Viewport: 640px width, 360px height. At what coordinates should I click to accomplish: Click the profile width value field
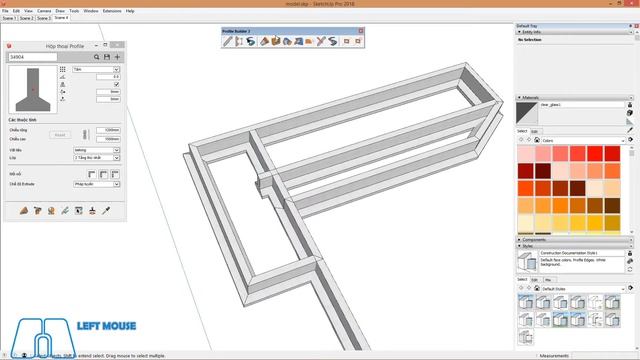(108, 130)
